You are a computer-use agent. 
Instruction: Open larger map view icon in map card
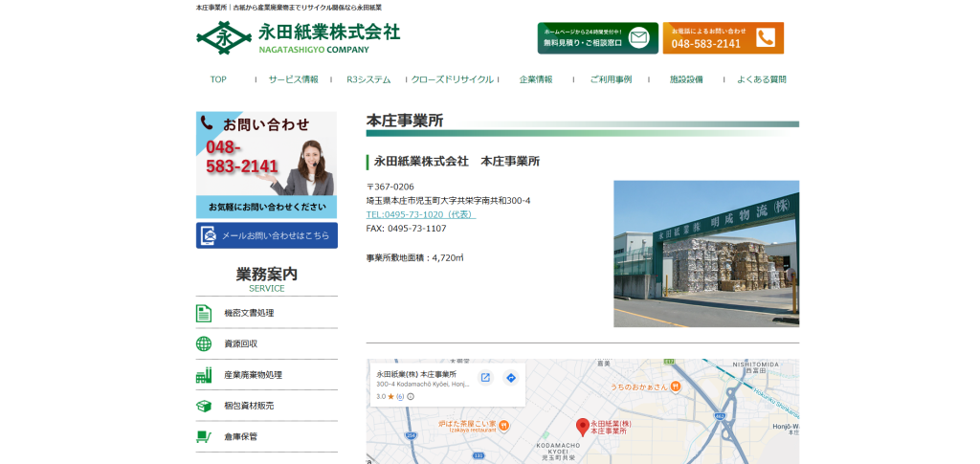(485, 378)
